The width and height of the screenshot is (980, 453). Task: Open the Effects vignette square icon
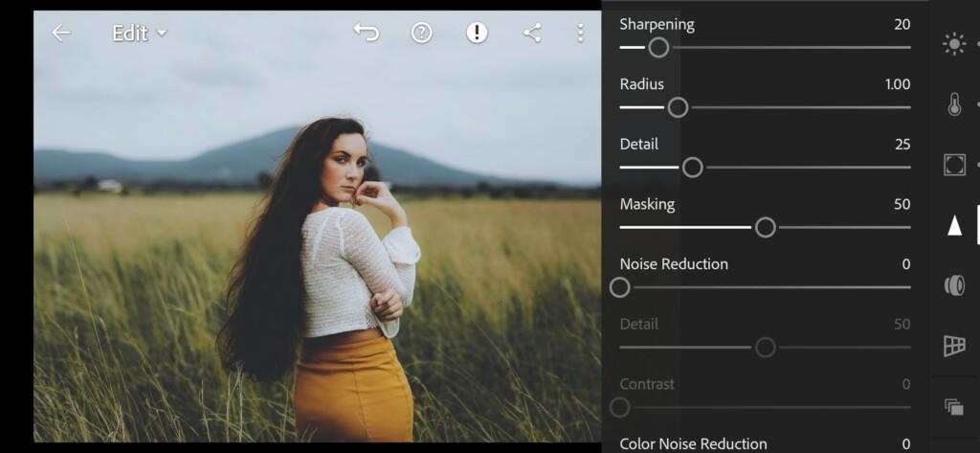tap(954, 165)
